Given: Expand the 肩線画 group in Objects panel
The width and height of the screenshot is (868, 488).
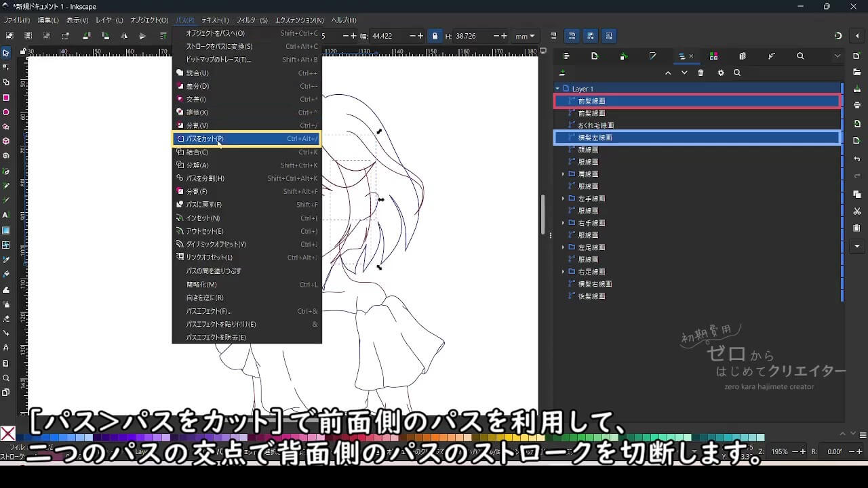Looking at the screenshot, I should click(x=563, y=174).
